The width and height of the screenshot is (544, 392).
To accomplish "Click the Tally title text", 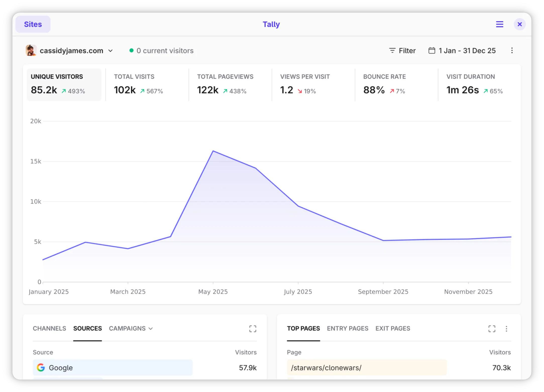I will [271, 24].
